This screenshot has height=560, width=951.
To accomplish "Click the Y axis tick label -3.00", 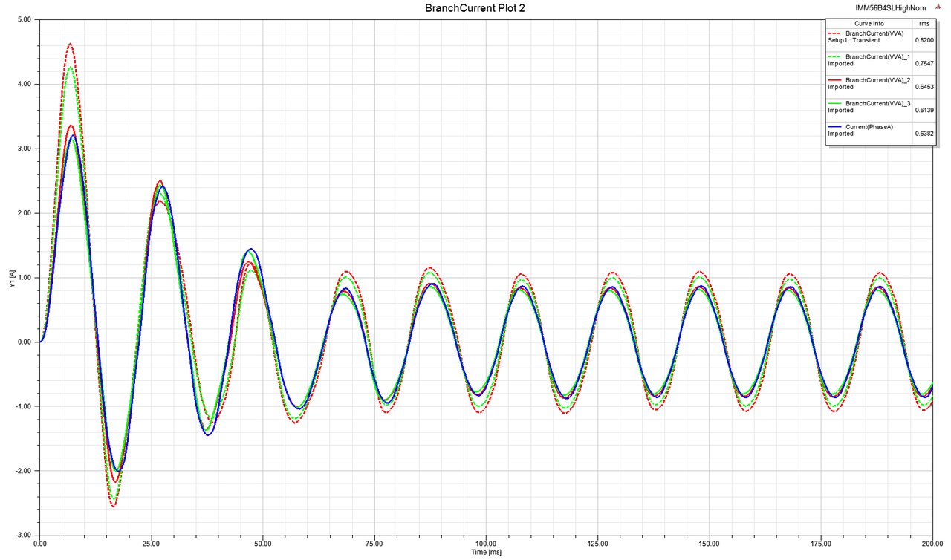I will (x=22, y=535).
